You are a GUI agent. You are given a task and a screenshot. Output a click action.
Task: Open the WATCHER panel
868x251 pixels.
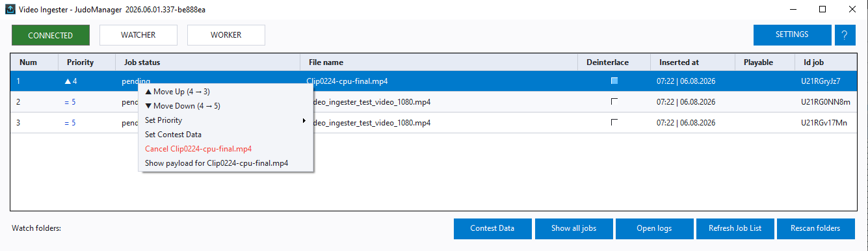(x=138, y=35)
